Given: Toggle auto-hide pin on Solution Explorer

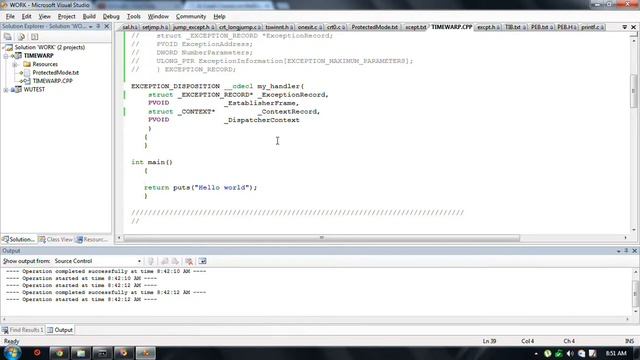Looking at the screenshot, I should pos(98,27).
